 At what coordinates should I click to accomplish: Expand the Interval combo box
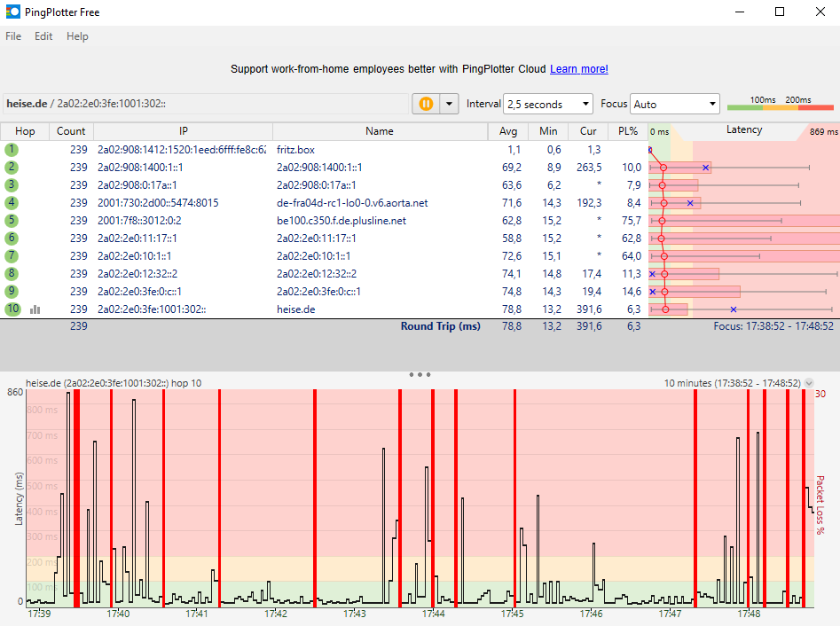547,104
